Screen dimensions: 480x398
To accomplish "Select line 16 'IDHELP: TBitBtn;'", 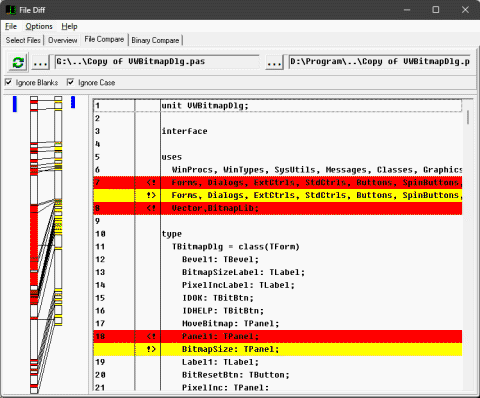I will (x=278, y=311).
